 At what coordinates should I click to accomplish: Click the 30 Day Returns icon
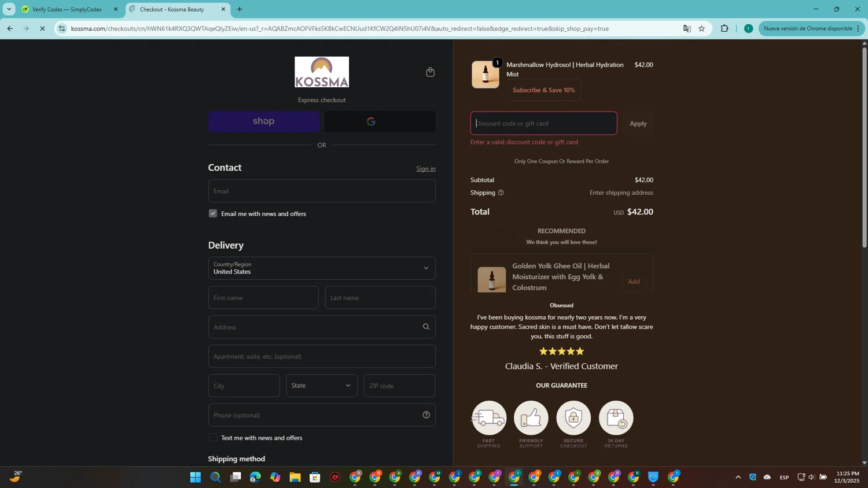pos(616,417)
